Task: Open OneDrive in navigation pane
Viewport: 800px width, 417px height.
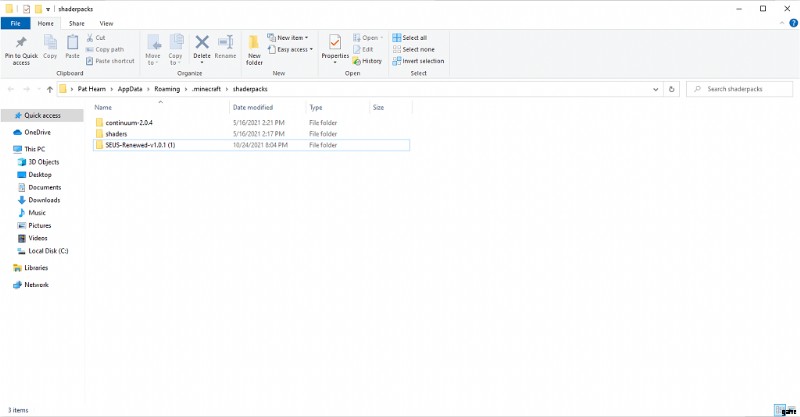Action: 32,132
